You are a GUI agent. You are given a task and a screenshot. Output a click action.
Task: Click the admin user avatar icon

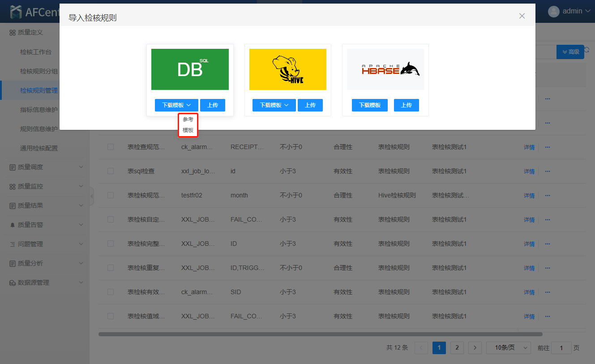[x=554, y=11]
